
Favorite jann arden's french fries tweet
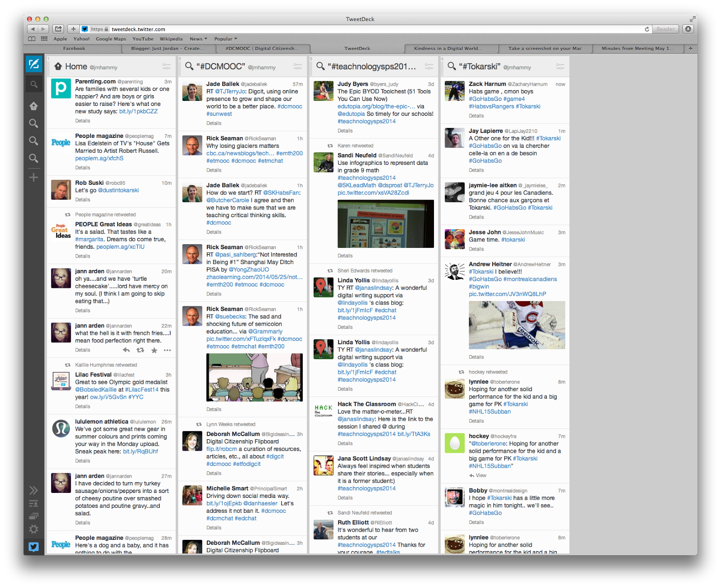154,350
